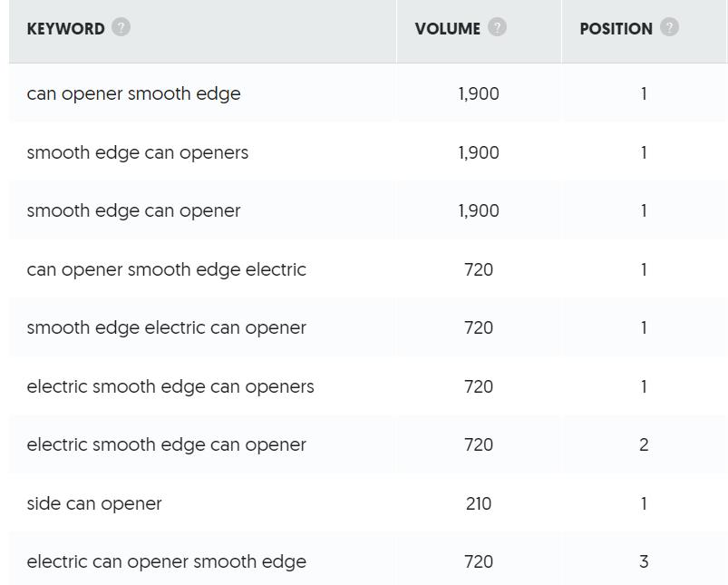Viewport: 728px width, 585px height.
Task: Click the help icon next to KEYWORD
Action: [x=121, y=27]
